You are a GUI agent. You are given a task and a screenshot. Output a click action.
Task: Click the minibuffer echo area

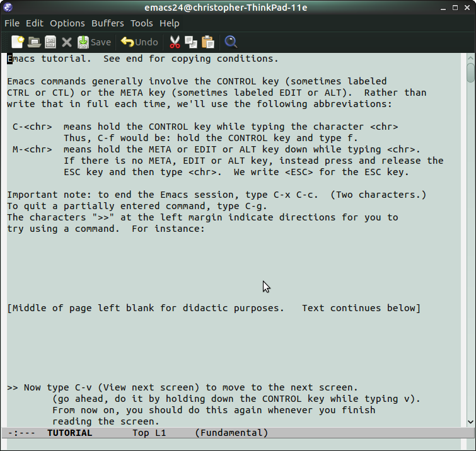coord(234,444)
